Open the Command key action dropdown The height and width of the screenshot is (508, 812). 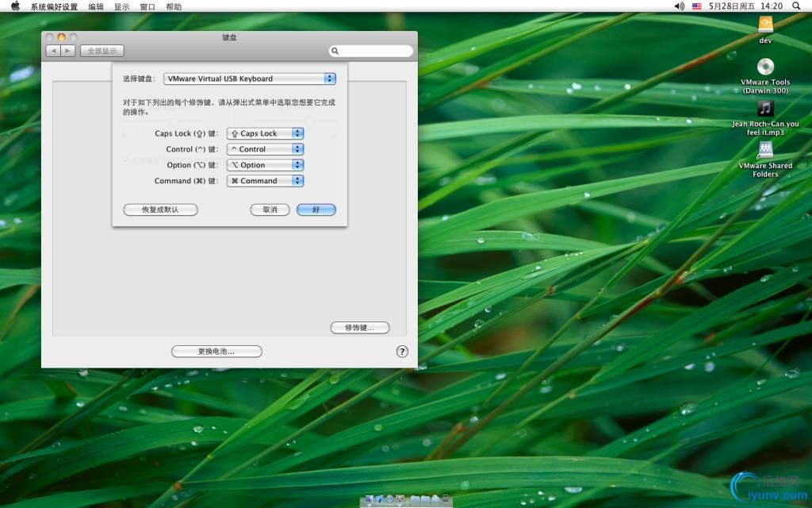click(x=266, y=181)
